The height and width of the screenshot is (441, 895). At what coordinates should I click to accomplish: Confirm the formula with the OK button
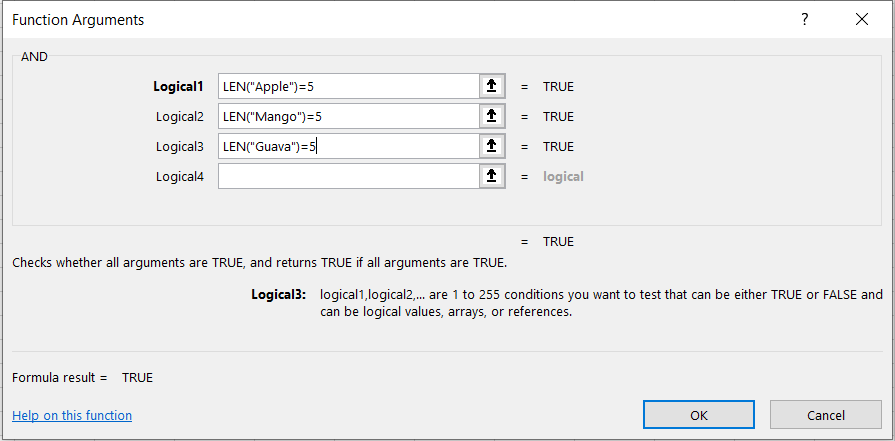tap(699, 415)
